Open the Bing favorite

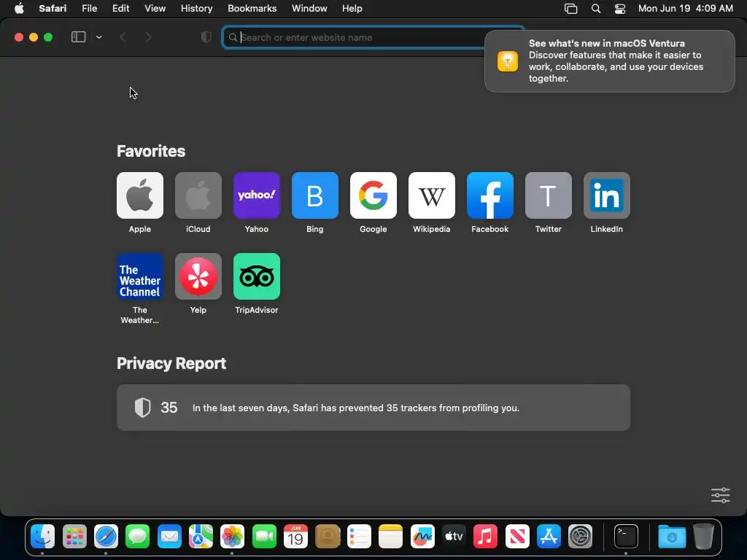coord(315,195)
